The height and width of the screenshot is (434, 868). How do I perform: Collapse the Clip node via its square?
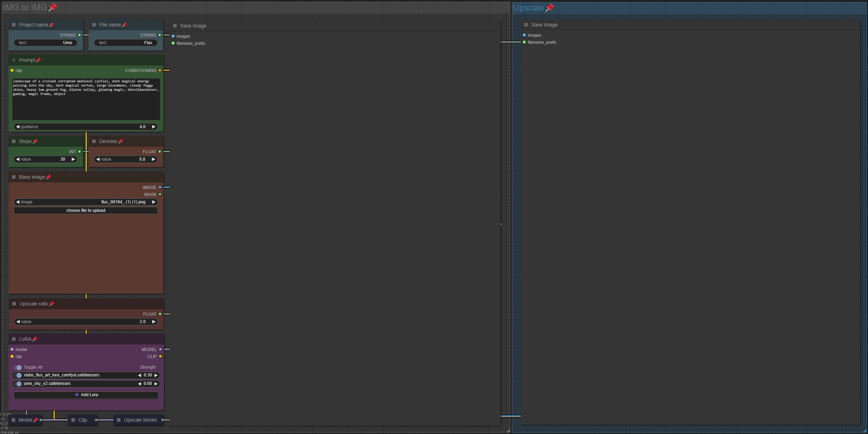point(73,420)
